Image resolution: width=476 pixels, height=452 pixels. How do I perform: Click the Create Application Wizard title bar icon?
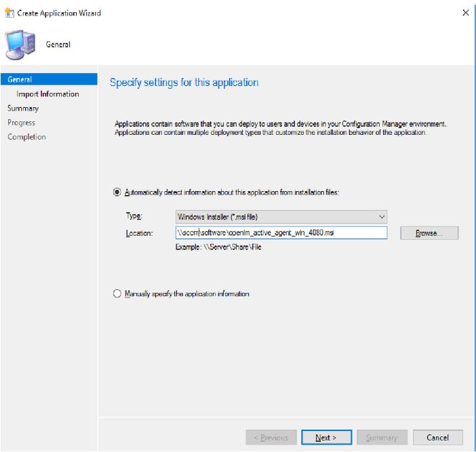tap(9, 13)
